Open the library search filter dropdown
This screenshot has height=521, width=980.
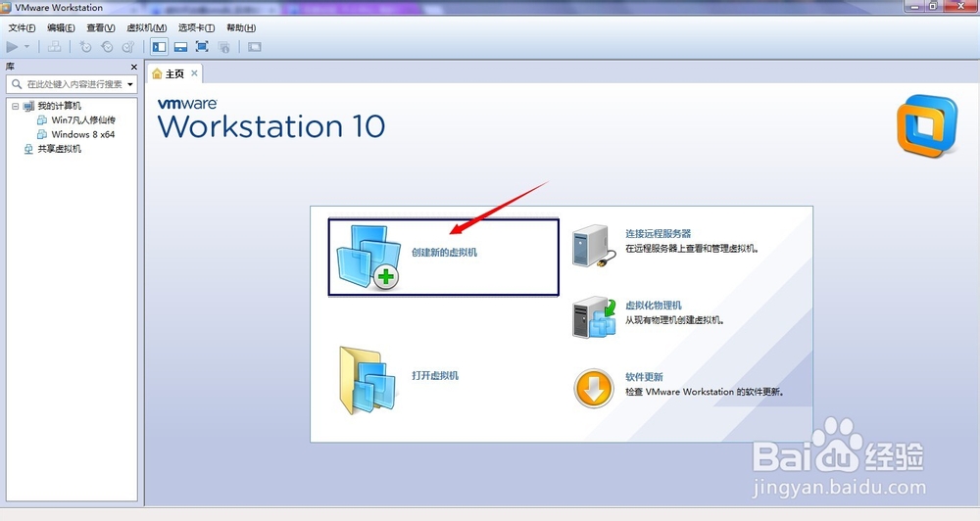130,83
